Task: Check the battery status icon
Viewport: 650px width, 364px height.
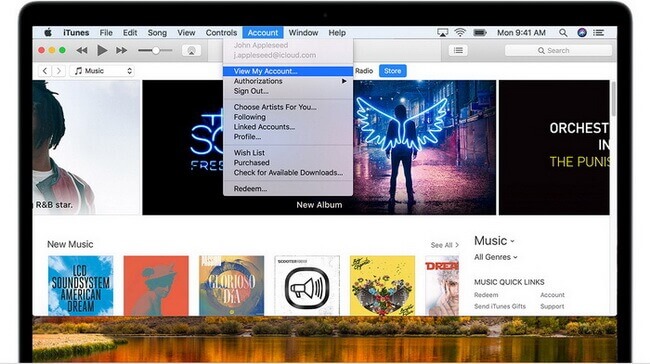Action: pos(480,32)
